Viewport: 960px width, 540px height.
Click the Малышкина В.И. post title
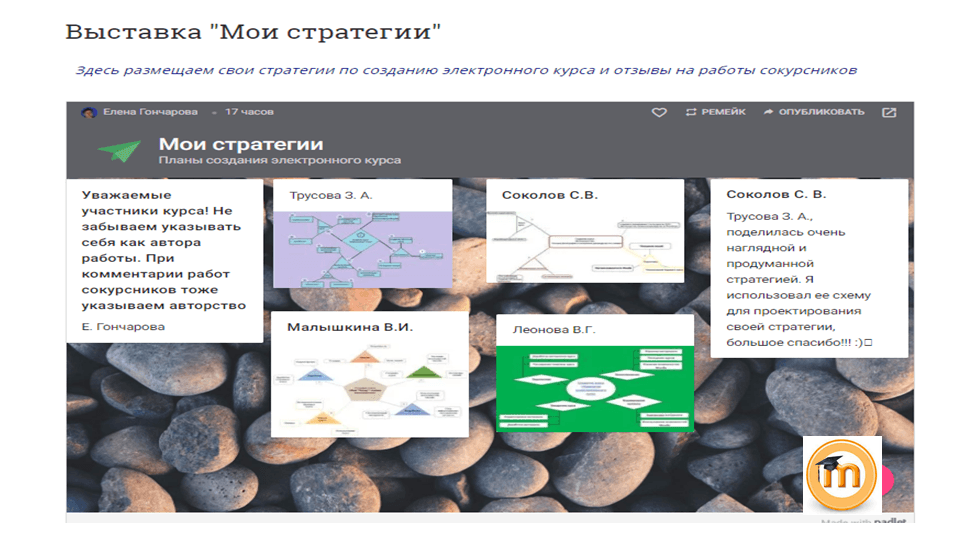[x=350, y=327]
